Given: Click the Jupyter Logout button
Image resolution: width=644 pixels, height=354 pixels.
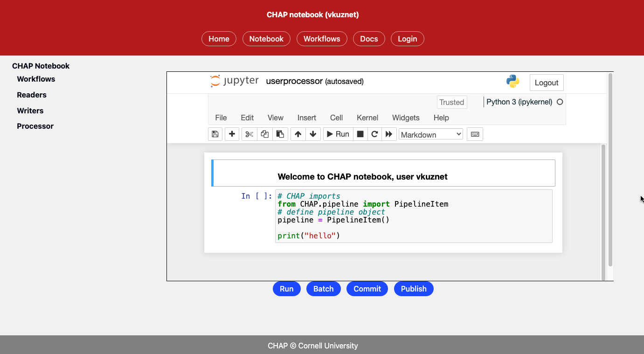Looking at the screenshot, I should (x=547, y=83).
